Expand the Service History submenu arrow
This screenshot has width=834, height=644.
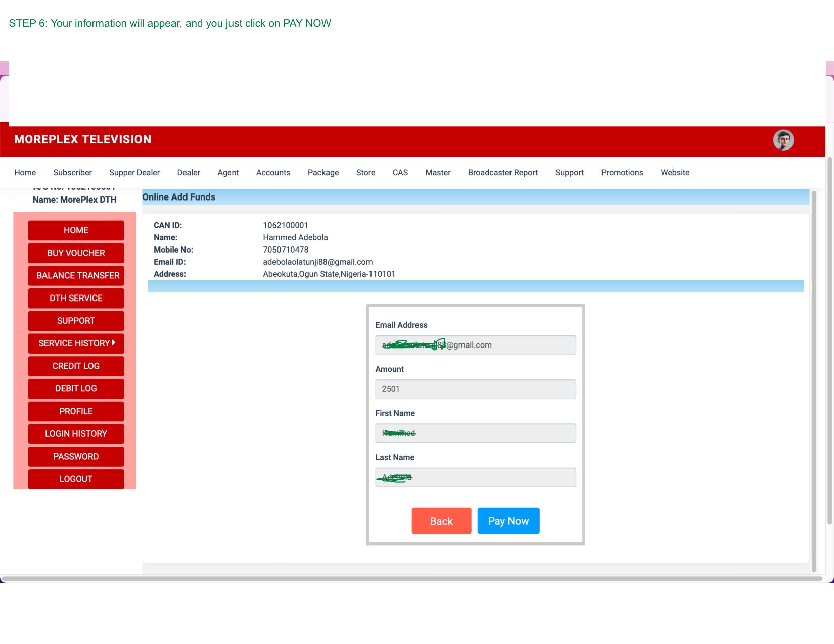(x=114, y=343)
